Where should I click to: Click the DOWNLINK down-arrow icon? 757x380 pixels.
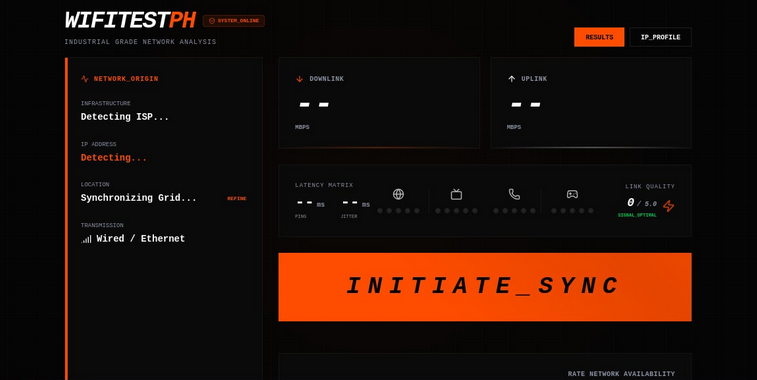(299, 79)
